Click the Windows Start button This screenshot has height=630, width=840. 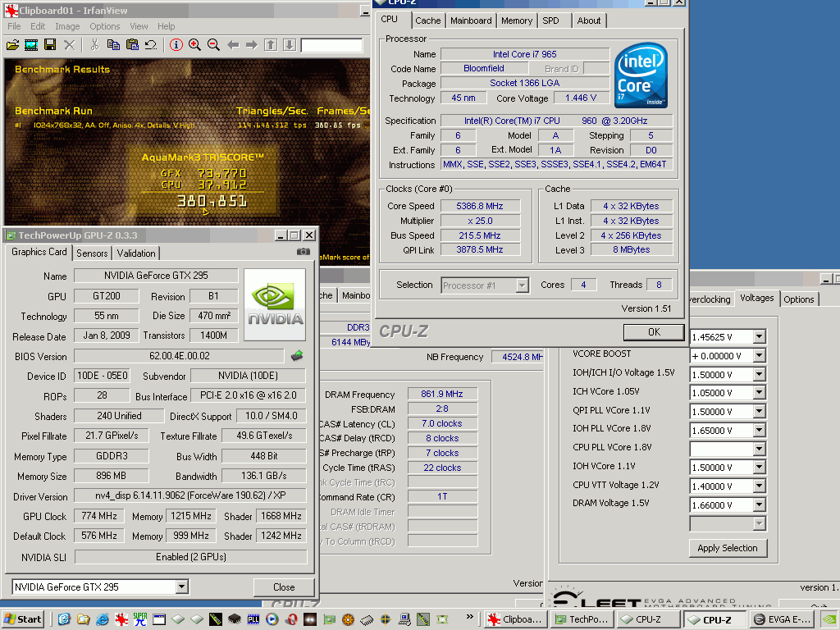pyautogui.click(x=22, y=619)
